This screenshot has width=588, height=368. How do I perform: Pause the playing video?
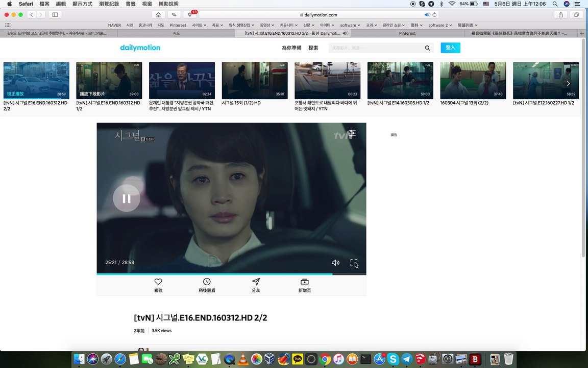127,198
